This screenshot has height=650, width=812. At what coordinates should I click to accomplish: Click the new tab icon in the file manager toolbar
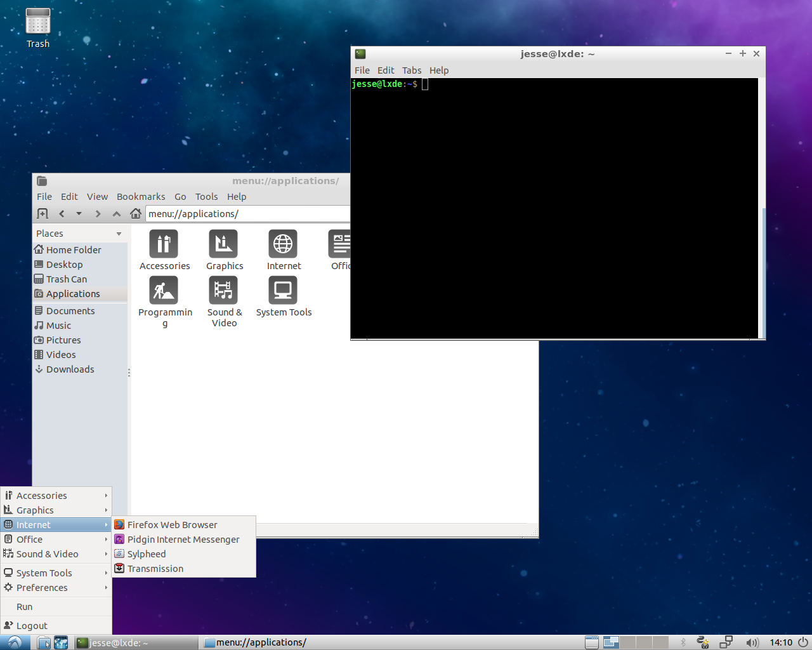[43, 214]
